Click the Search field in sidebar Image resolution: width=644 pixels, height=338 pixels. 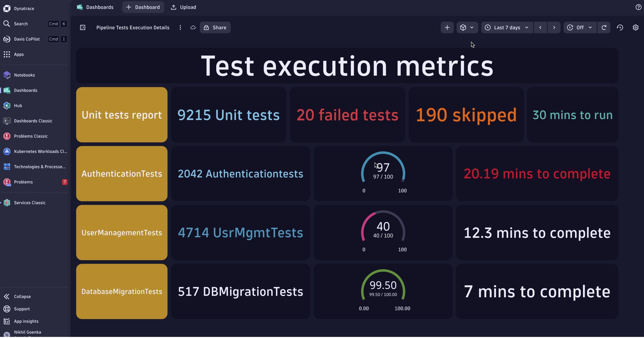point(21,24)
